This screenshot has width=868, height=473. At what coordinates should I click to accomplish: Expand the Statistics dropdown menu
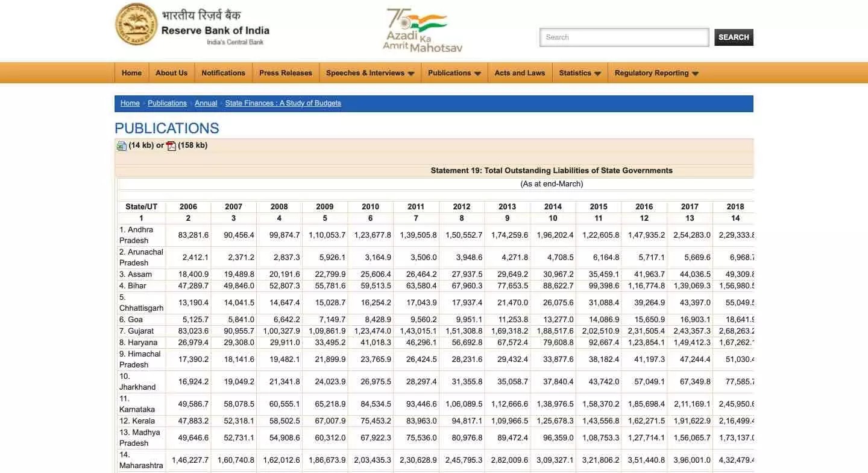point(579,73)
